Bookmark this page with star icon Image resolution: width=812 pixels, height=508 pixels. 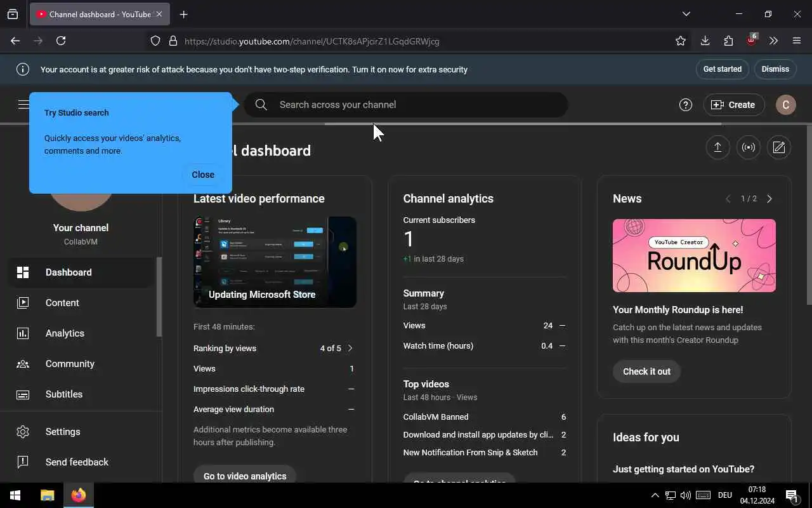681,41
